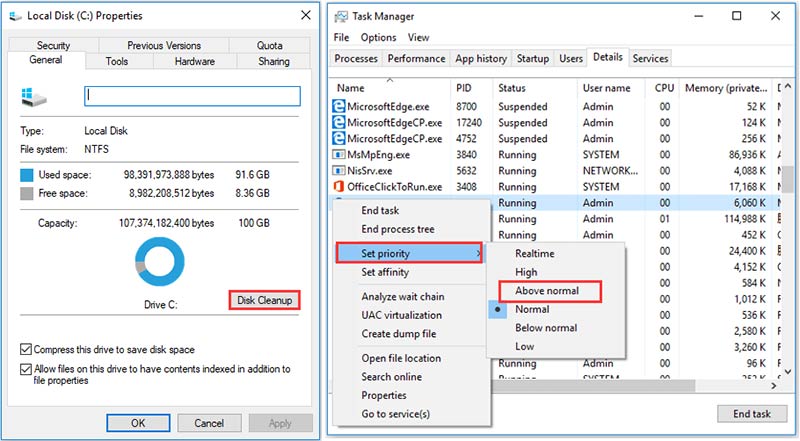800x441 pixels.
Task: Select Above normal priority option
Action: click(x=546, y=291)
